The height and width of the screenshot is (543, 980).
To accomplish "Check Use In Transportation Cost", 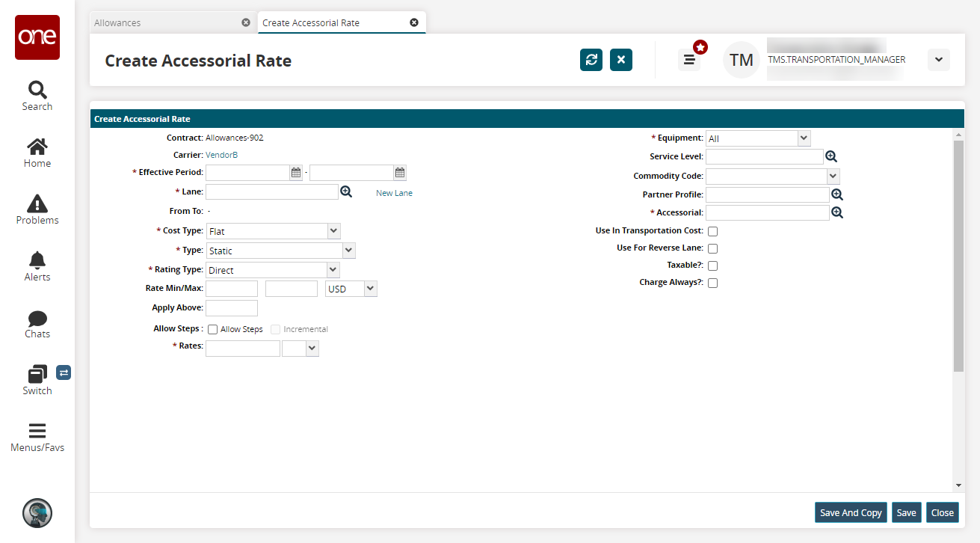I will coord(712,231).
